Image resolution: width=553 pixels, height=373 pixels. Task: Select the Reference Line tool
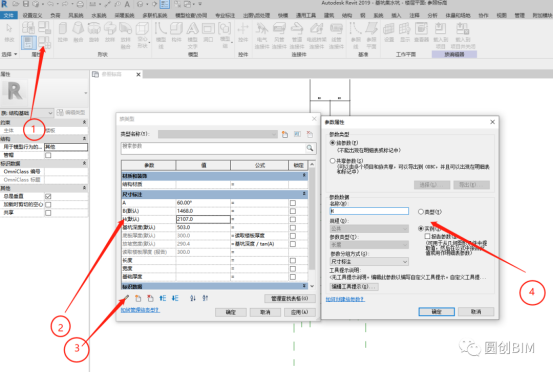coord(356,35)
